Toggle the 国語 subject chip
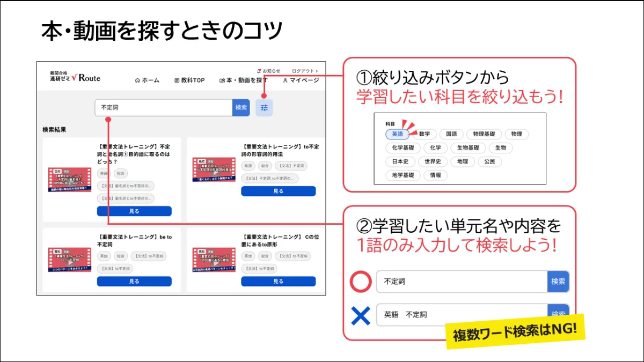This screenshot has width=644, height=362. click(x=451, y=134)
